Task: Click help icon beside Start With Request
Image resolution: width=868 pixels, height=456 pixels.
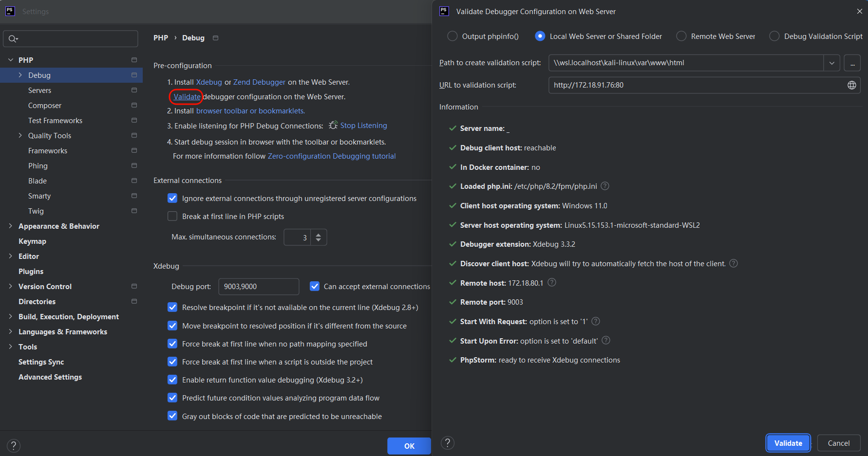Action: pyautogui.click(x=596, y=321)
